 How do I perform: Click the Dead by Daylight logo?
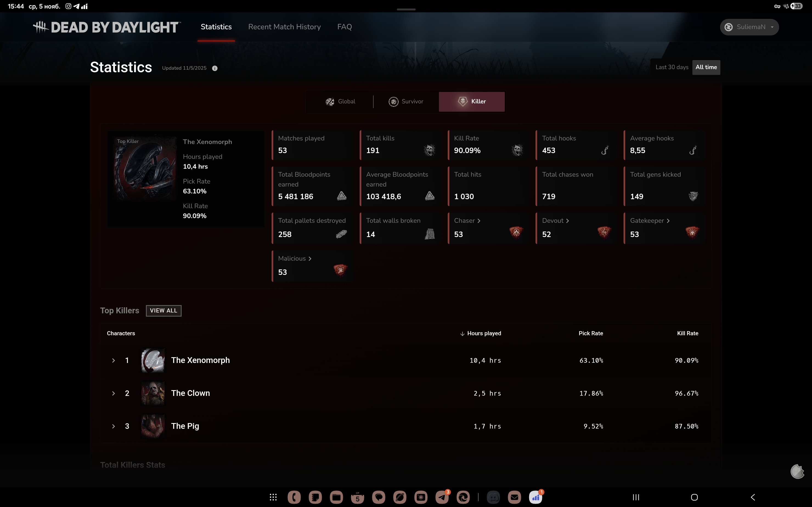[x=107, y=27]
